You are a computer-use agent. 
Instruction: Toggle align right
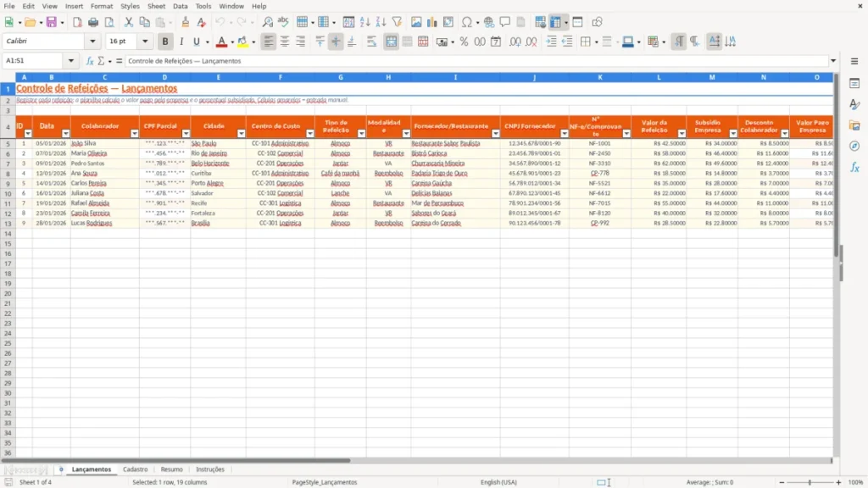click(301, 42)
